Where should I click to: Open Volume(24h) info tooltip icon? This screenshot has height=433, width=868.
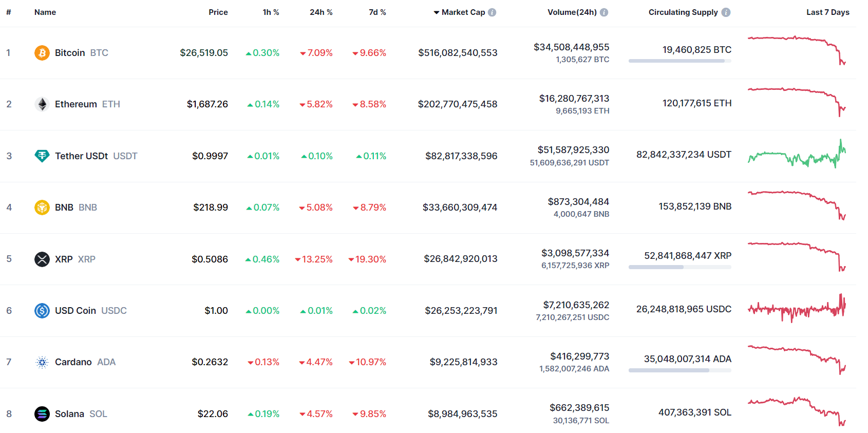click(x=604, y=12)
